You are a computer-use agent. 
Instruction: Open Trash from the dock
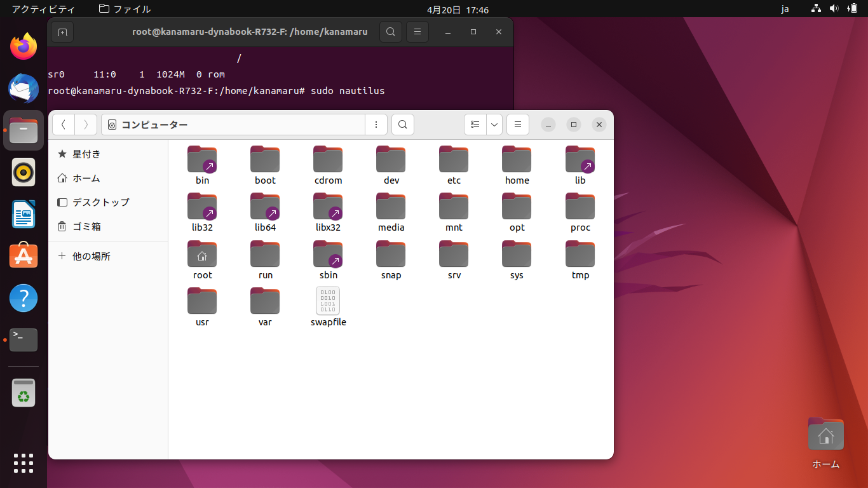click(x=24, y=393)
